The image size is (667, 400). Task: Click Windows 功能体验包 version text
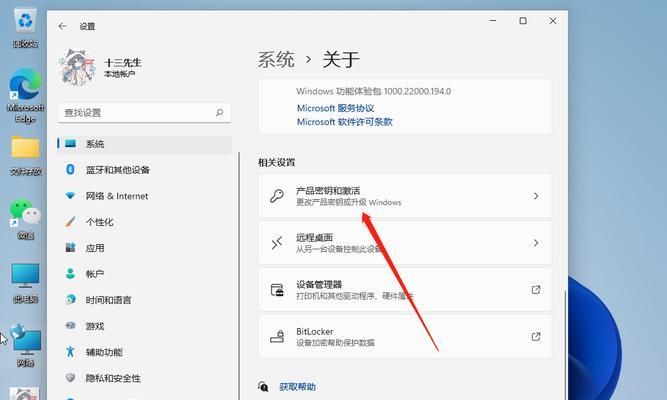373,91
